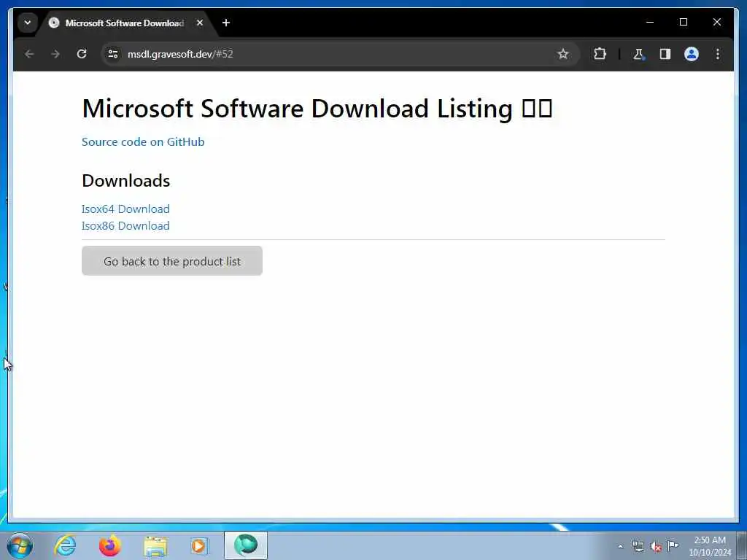Screen dimensions: 747x560
Task: Open the muted volume tray icon
Action: [656, 547]
